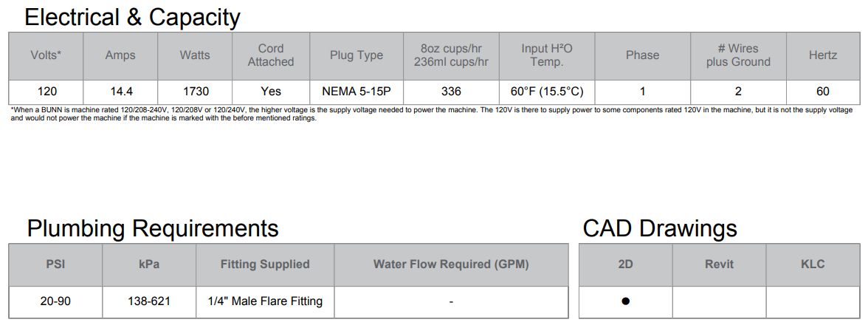Select the Watts value 1730

coord(195,92)
